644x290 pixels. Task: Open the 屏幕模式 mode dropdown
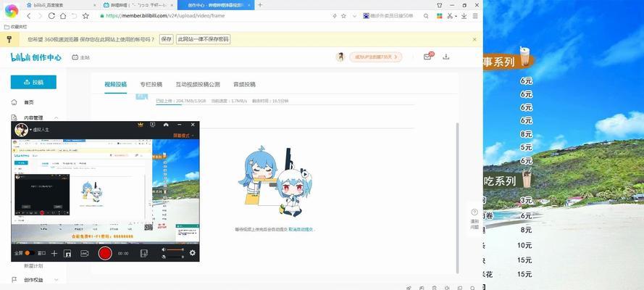pos(183,136)
